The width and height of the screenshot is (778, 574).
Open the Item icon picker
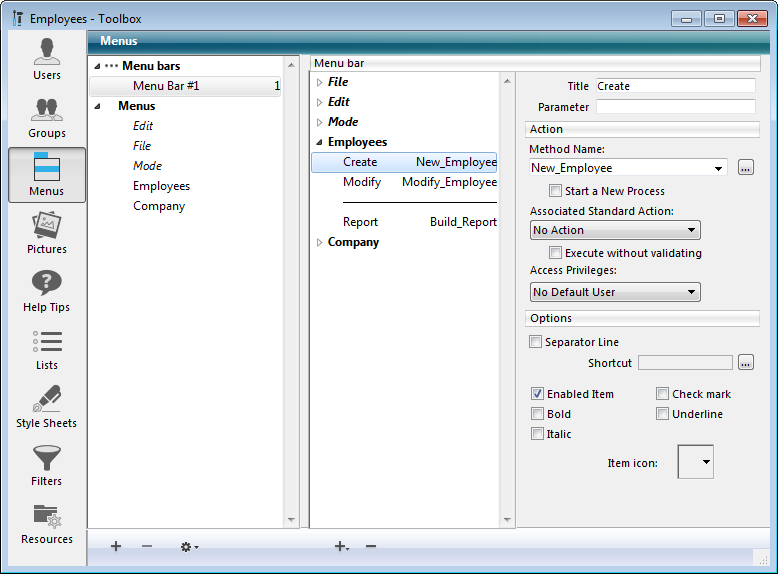coord(696,462)
